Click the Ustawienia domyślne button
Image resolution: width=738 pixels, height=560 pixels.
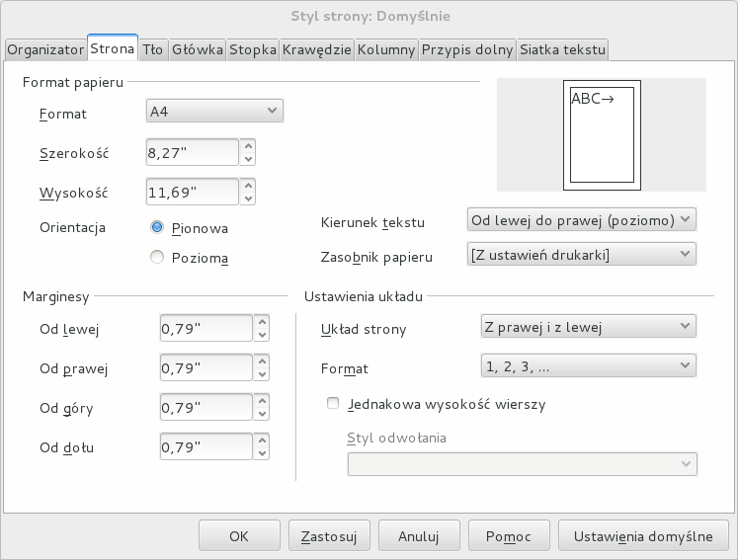[644, 536]
